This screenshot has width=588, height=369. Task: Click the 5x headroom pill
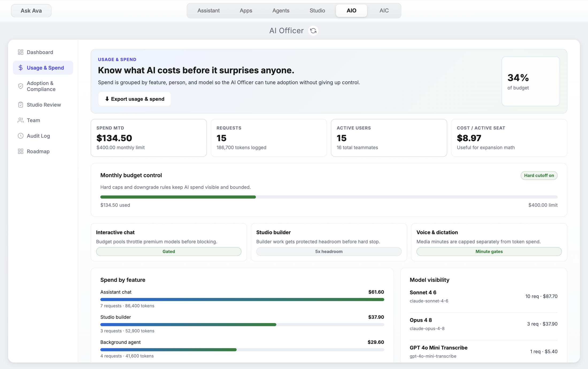pos(329,251)
